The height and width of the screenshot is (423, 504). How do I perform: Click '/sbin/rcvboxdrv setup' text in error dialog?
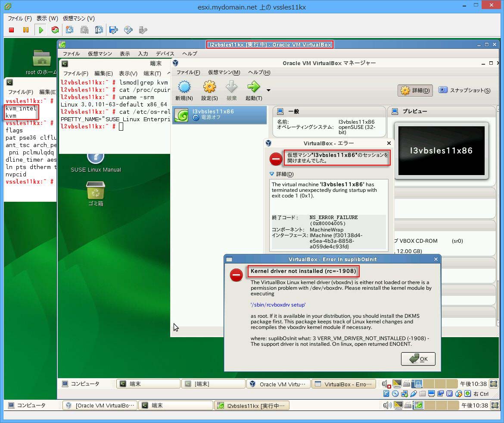coord(278,304)
